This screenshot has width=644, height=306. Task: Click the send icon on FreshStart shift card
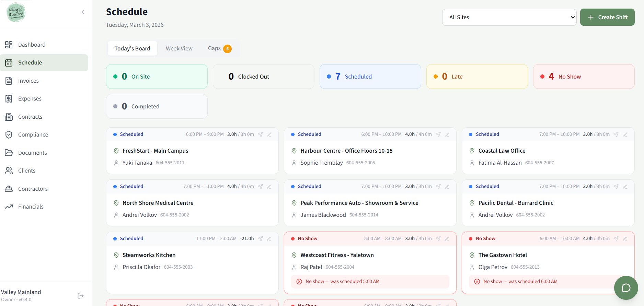(261, 134)
